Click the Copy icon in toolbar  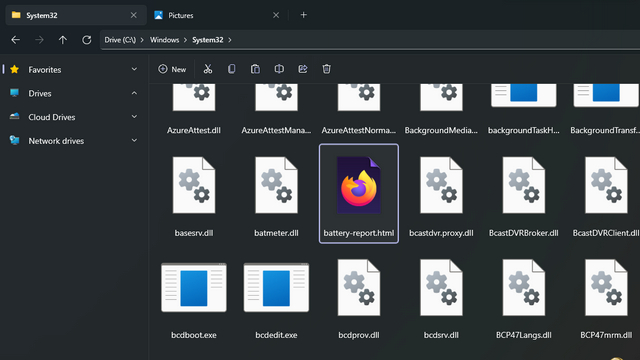click(x=231, y=69)
